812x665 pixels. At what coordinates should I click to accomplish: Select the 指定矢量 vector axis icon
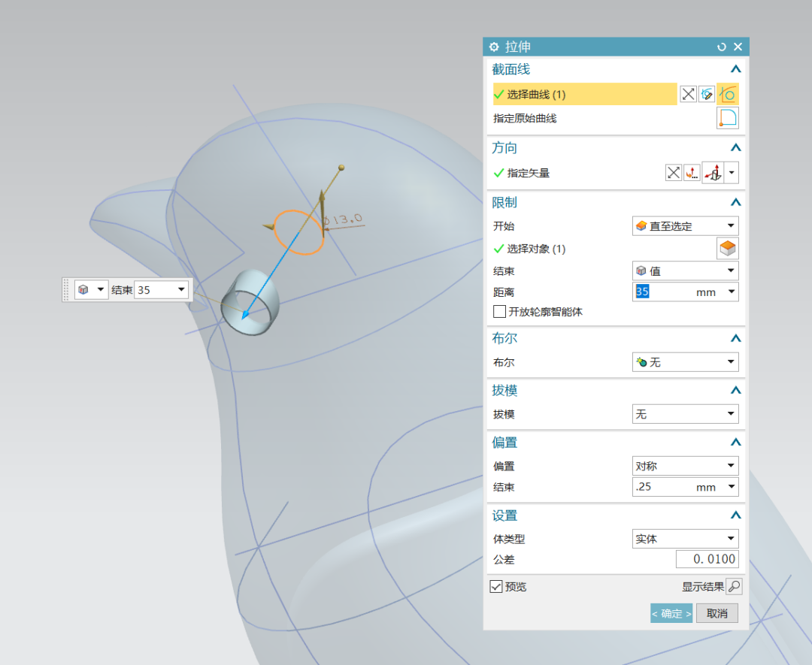click(x=712, y=172)
